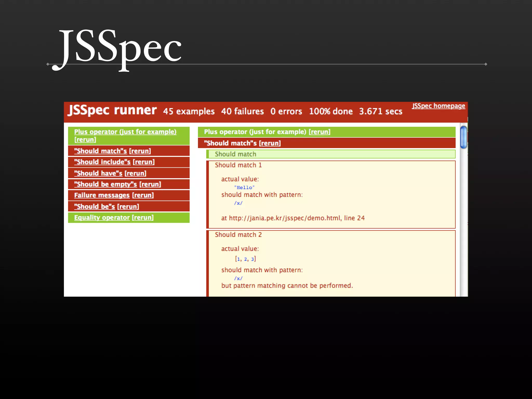Click the "Hello" actual value
The height and width of the screenshot is (399, 532).
point(244,187)
